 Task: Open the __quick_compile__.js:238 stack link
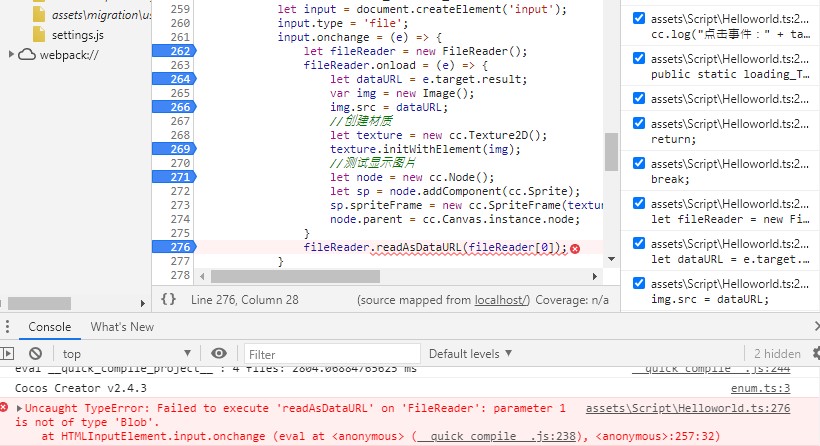496,436
